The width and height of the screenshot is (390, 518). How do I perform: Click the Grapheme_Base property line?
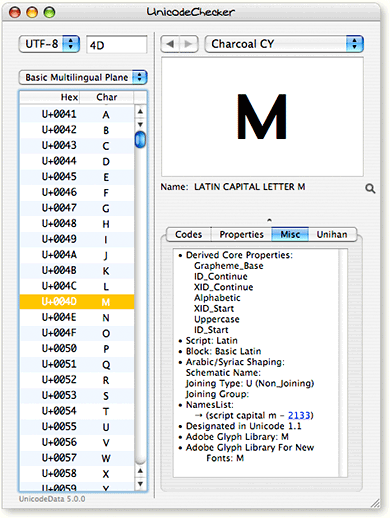[229, 266]
